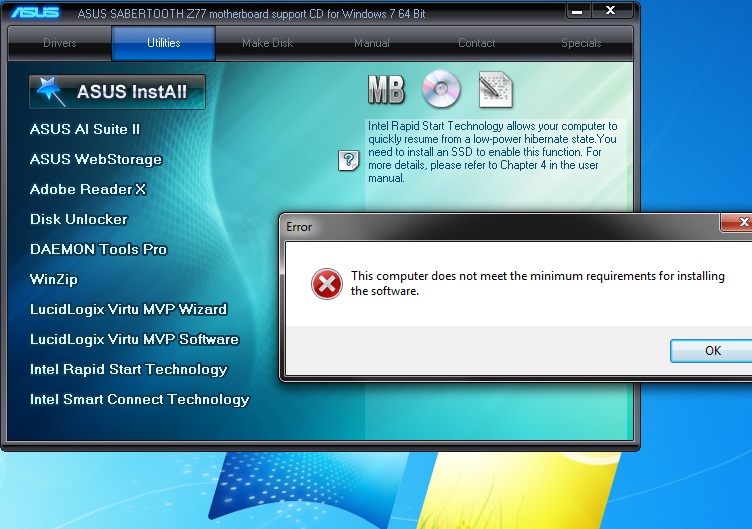
Task: Click the CD disc browse icon
Action: coord(441,89)
